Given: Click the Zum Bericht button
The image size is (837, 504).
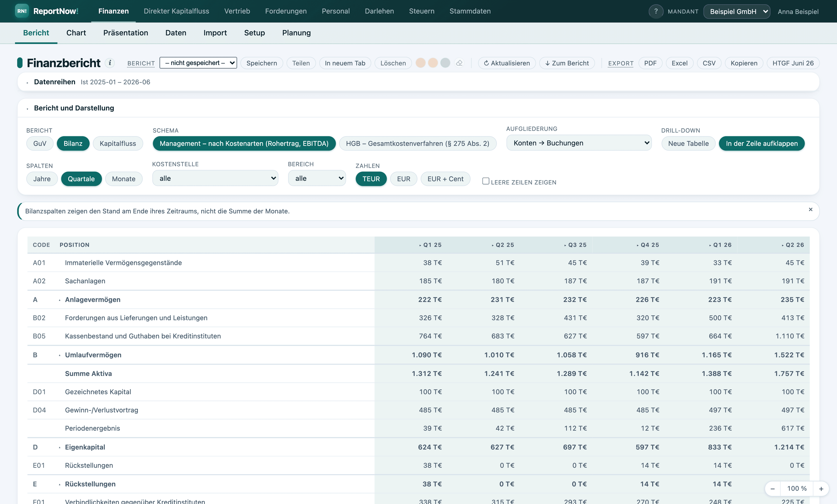Looking at the screenshot, I should coord(567,63).
